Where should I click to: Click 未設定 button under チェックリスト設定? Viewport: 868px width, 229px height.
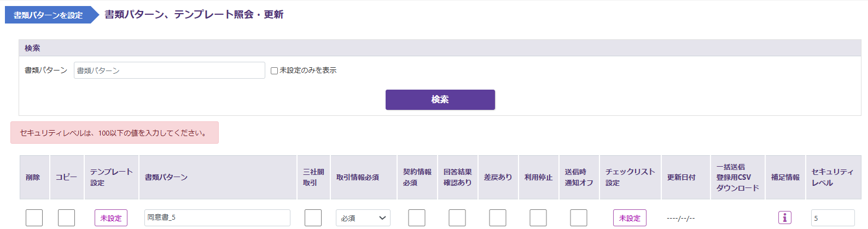pos(630,218)
